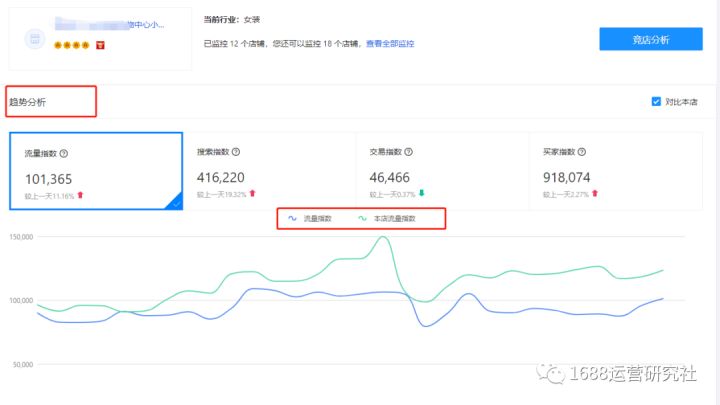Select the 买家指数 metric card
This screenshot has height=405, width=720.
point(616,171)
